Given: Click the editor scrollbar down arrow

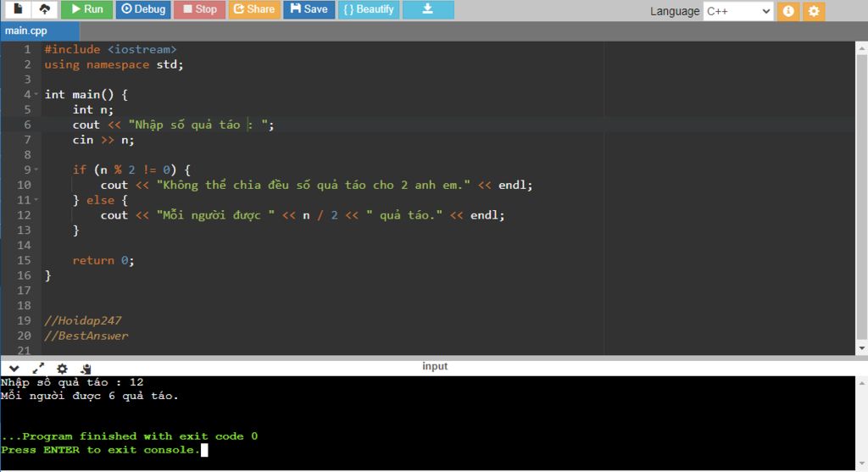Looking at the screenshot, I should tap(861, 348).
